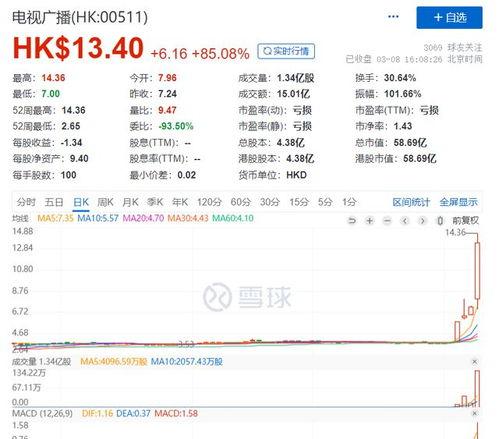Click the 实时行情 real-time quotes button
Image resolution: width=499 pixels, height=439 pixels.
click(286, 52)
